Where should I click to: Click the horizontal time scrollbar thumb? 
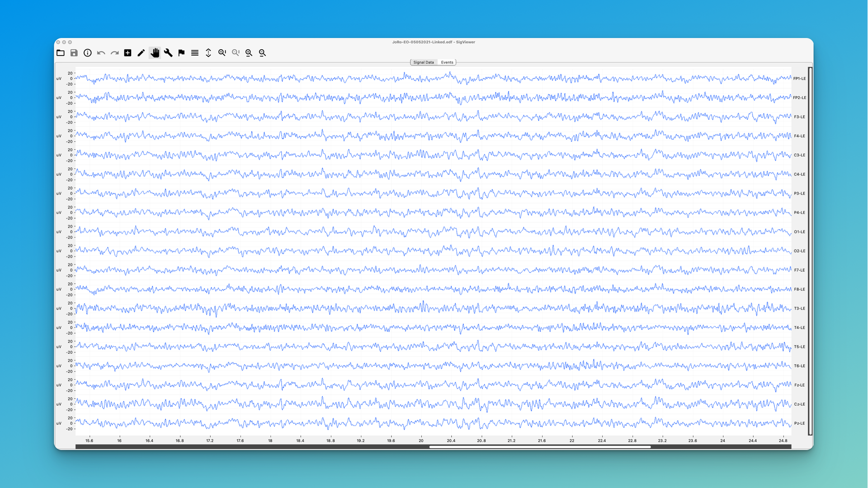(x=539, y=447)
